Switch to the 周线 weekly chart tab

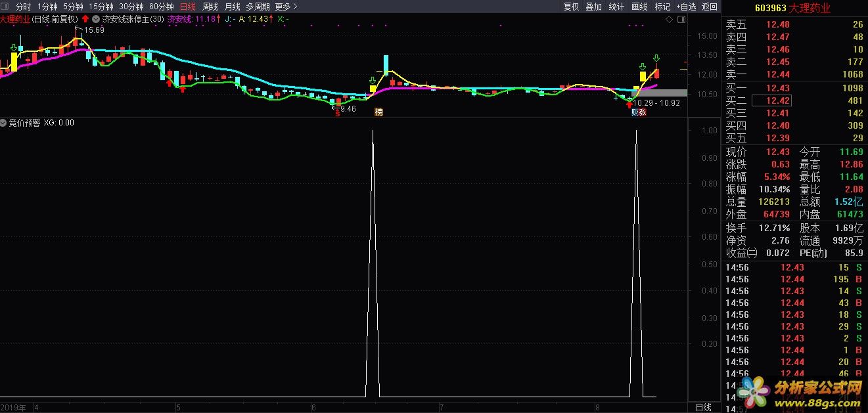click(210, 7)
